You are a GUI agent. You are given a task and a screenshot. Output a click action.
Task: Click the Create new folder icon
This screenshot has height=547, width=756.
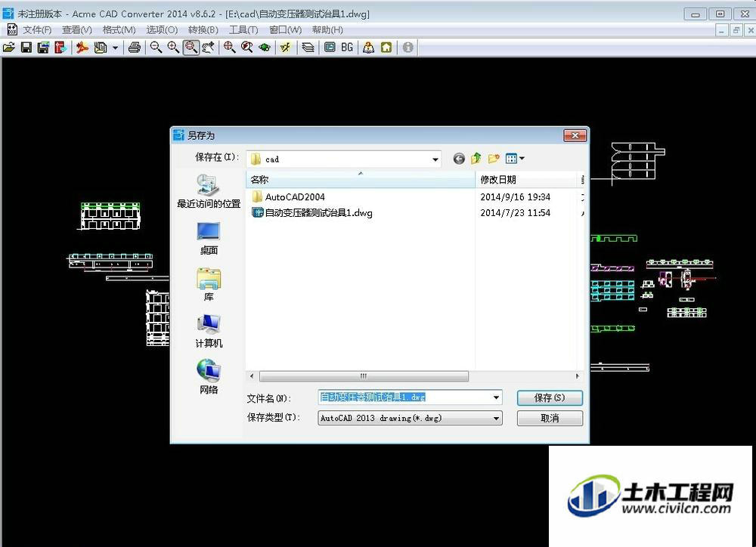pos(493,159)
